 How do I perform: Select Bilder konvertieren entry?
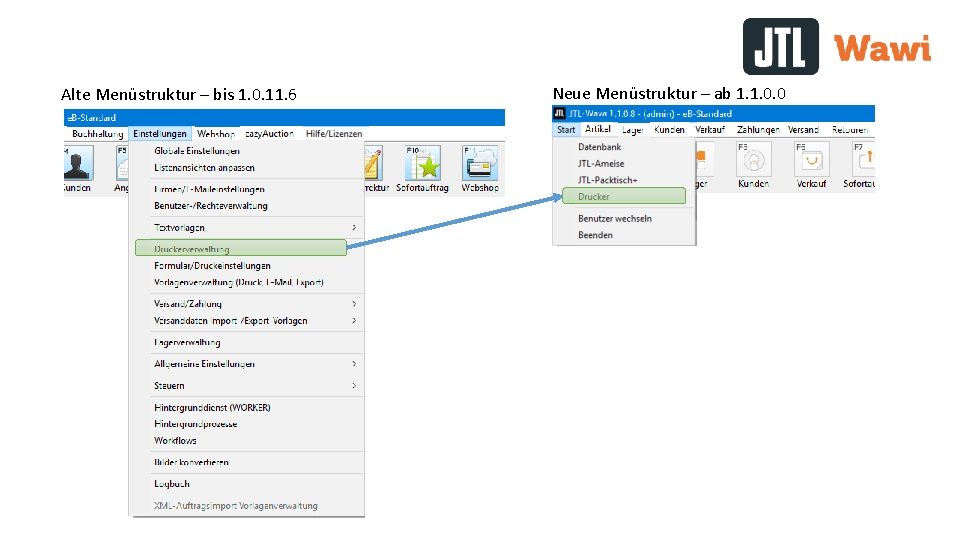[x=191, y=462]
